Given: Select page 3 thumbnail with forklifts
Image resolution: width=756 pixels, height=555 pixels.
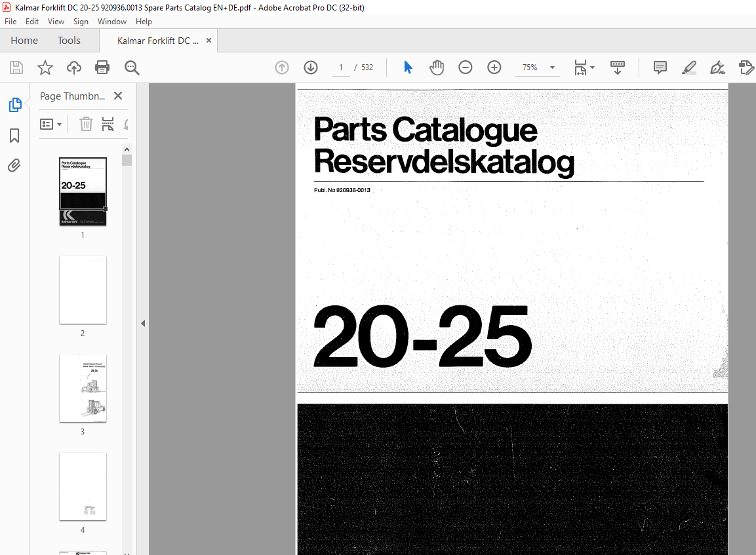Looking at the screenshot, I should 83,389.
